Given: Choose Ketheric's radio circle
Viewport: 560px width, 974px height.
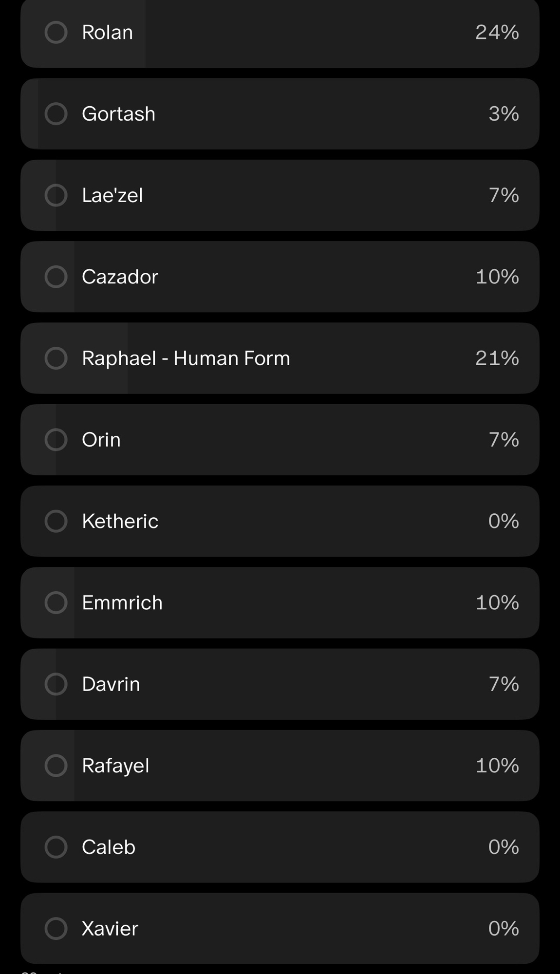Looking at the screenshot, I should pyautogui.click(x=56, y=521).
